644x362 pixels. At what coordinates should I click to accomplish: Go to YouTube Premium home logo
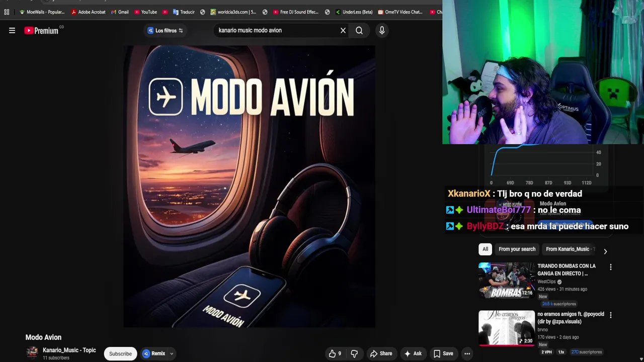(41, 31)
